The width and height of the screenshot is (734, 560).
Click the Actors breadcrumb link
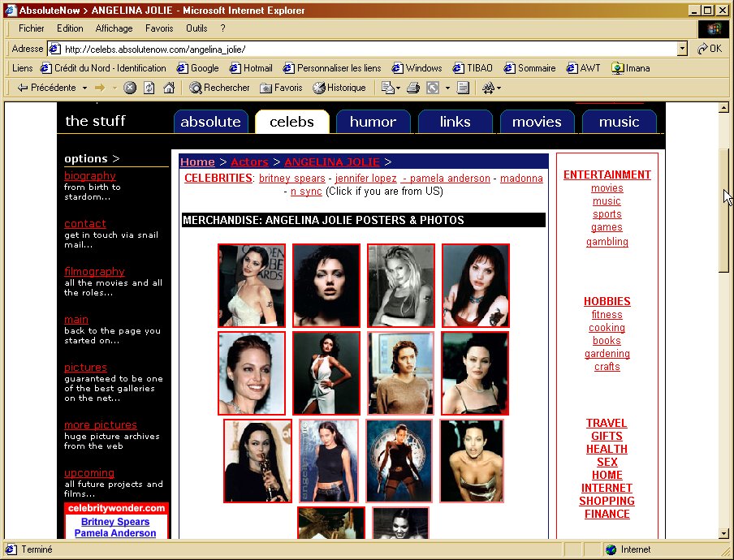249,162
